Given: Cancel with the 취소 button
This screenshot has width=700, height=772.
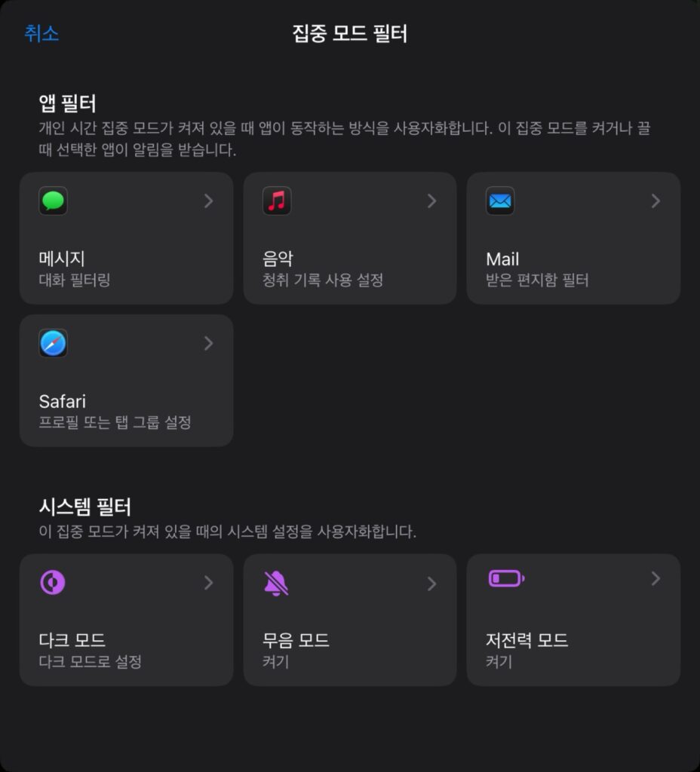Looking at the screenshot, I should pyautogui.click(x=42, y=33).
